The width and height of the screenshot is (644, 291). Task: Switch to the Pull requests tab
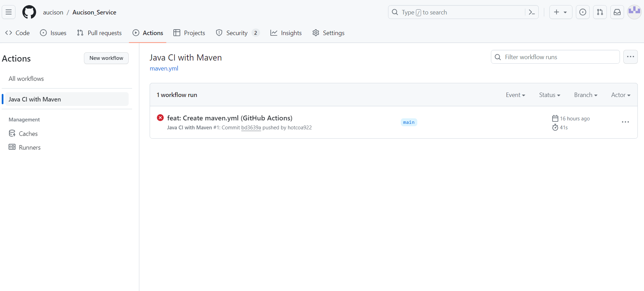coord(99,33)
